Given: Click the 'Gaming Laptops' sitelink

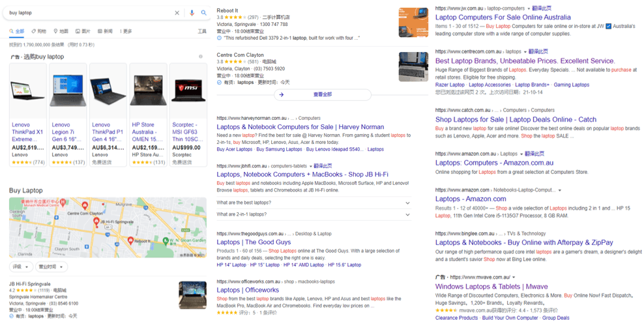Looking at the screenshot, I should coord(571,85).
